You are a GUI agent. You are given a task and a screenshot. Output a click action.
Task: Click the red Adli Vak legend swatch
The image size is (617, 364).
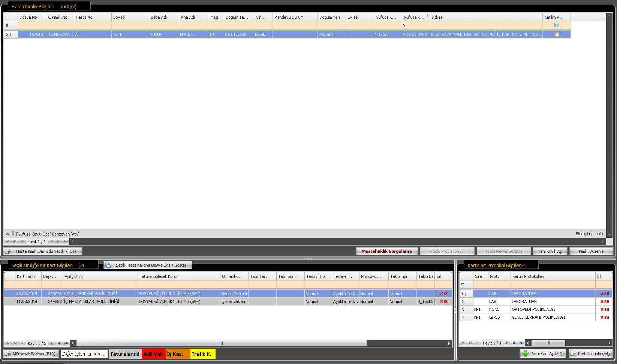154,354
